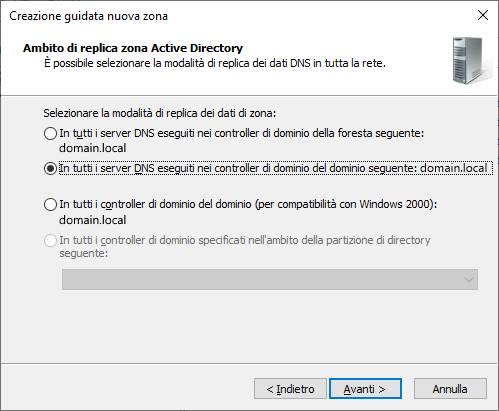Expand the dropdown chevron arrow for partitions
499x411 pixels.
pos(469,280)
